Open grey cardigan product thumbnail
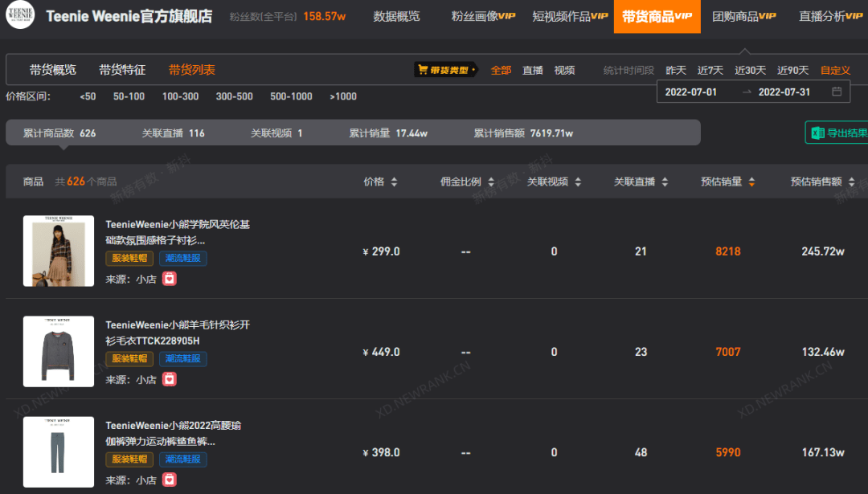This screenshot has height=494, width=868. pos(59,352)
